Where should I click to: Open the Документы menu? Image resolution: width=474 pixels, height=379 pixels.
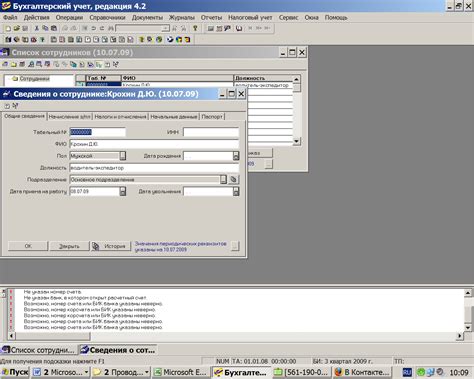click(147, 18)
